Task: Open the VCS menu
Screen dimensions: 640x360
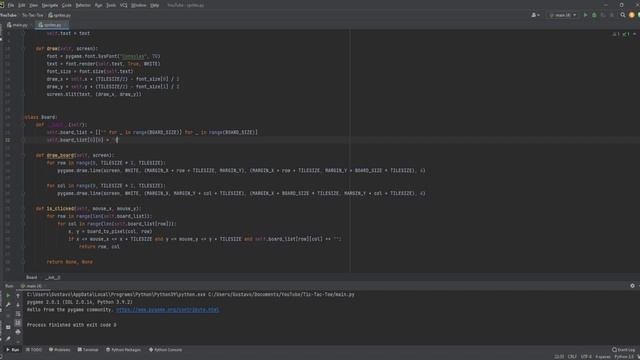Action: tap(124, 5)
